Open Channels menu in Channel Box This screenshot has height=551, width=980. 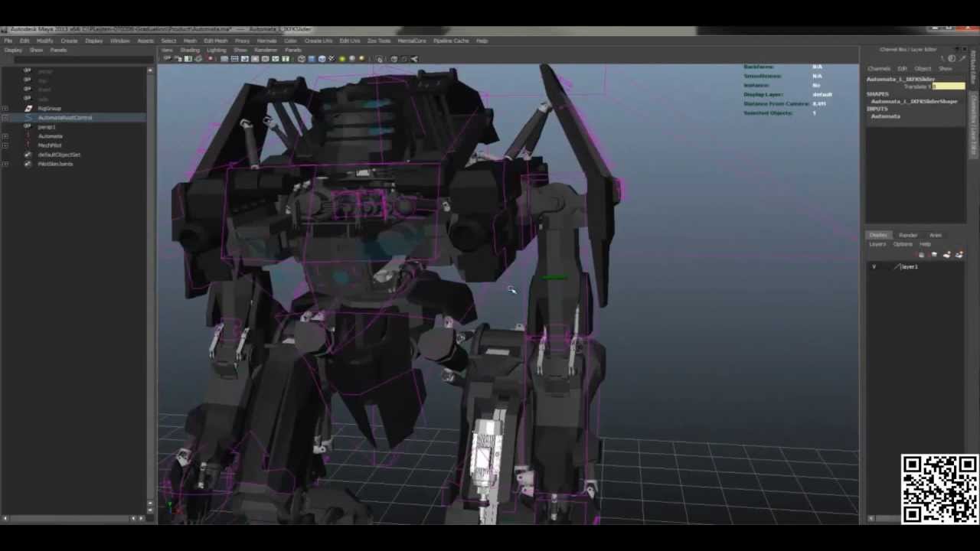coord(879,69)
